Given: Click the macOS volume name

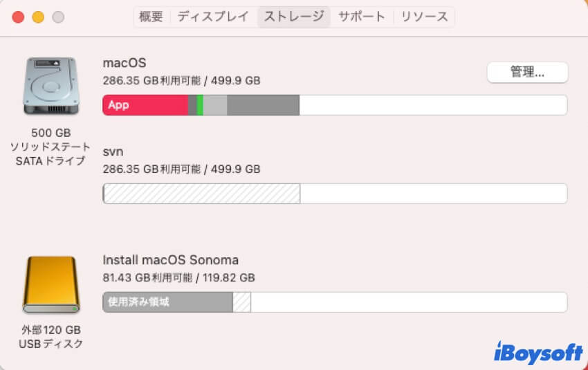Looking at the screenshot, I should (x=125, y=63).
